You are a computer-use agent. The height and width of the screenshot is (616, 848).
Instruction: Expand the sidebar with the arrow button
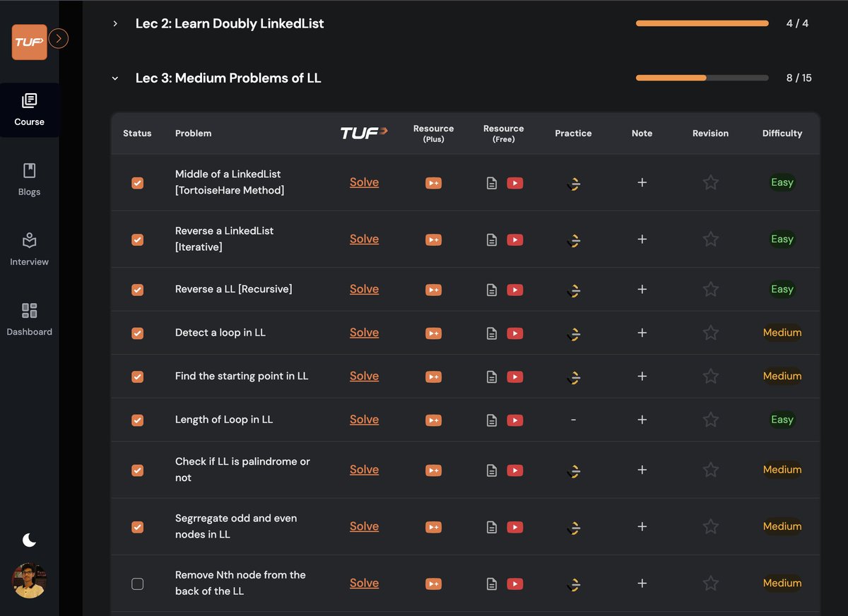(59, 39)
